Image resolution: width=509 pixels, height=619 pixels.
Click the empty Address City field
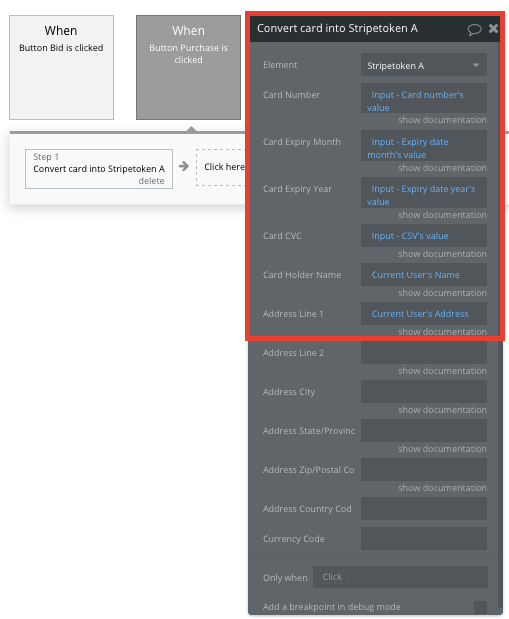(424, 392)
